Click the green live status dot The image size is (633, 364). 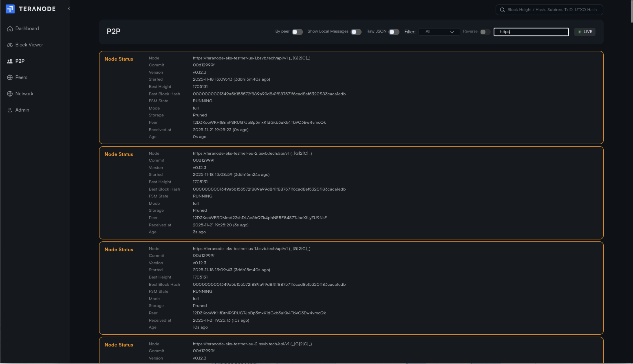coord(579,32)
